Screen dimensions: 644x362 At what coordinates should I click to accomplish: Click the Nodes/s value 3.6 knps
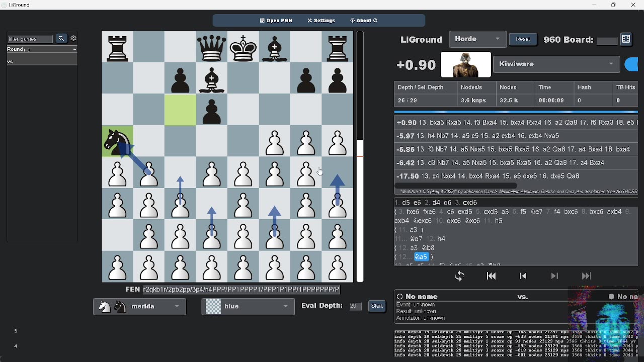pos(474,101)
